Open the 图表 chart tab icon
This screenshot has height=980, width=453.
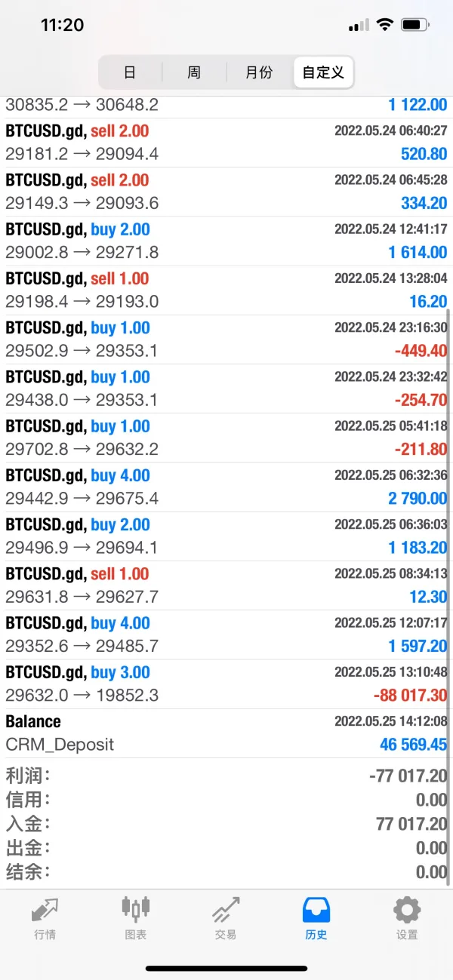pos(136,911)
